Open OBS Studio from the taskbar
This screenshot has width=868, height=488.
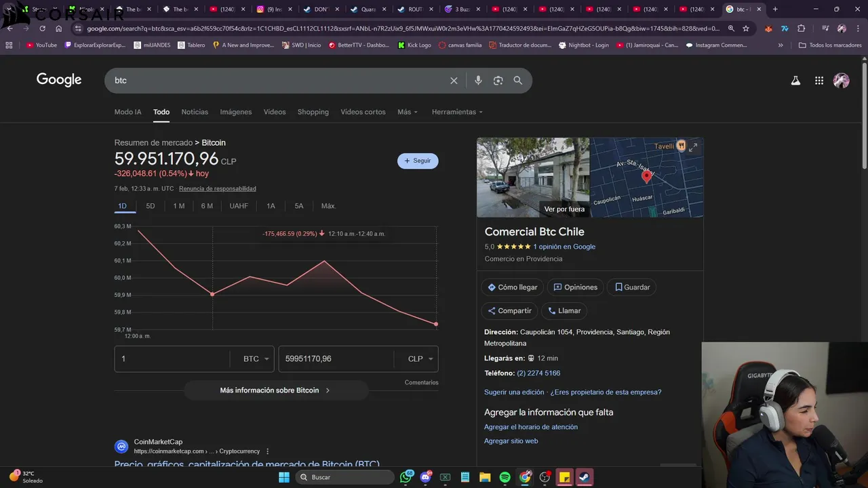[545, 477]
